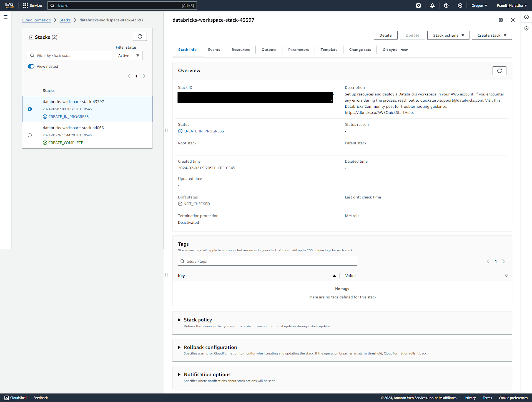Image resolution: width=532 pixels, height=402 pixels.
Task: Open the stack settings gear beside close button
Action: [x=501, y=20]
